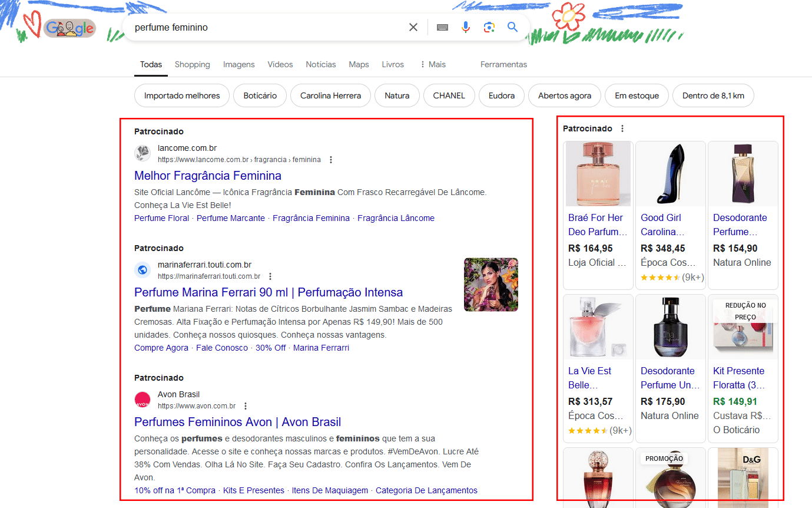Viewport: 812px width, 508px height.
Task: Expand the Mais menu
Action: tap(433, 64)
